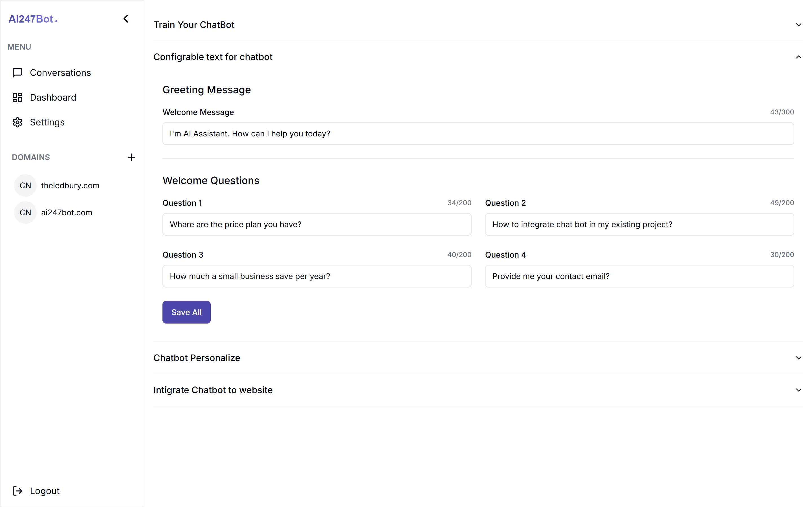This screenshot has width=812, height=507.
Task: Expand Intigrate Chatbot to website section
Action: click(x=798, y=390)
